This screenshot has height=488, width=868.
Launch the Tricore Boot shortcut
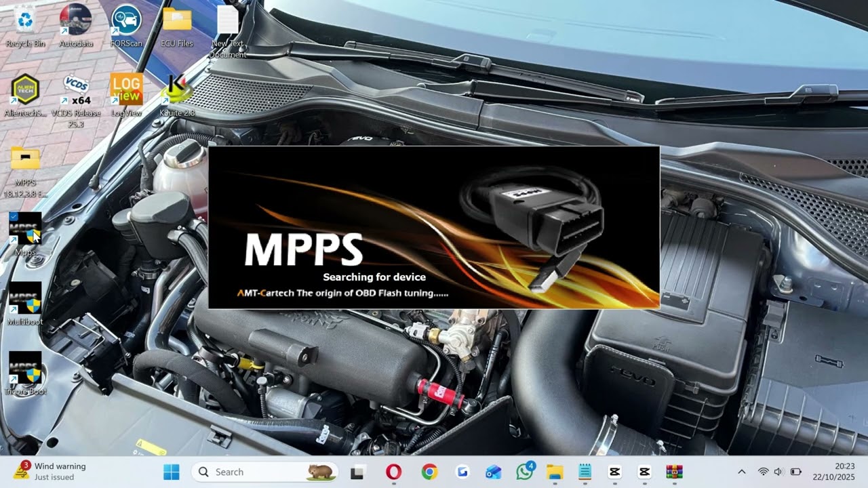pos(25,374)
